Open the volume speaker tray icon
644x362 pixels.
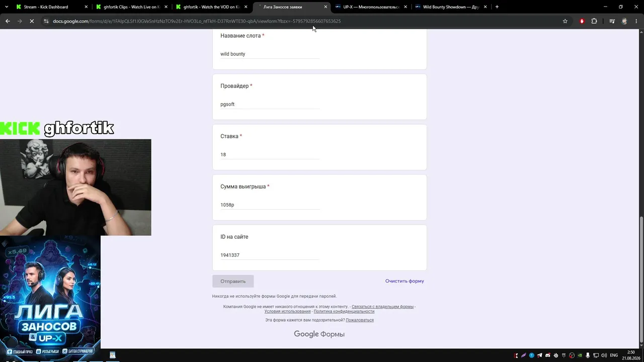pos(604,355)
